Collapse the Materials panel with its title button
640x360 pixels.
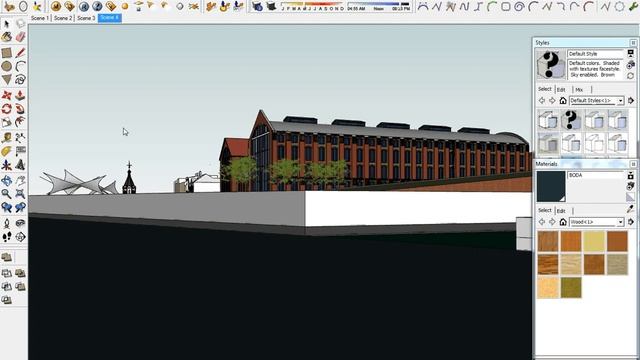633,164
